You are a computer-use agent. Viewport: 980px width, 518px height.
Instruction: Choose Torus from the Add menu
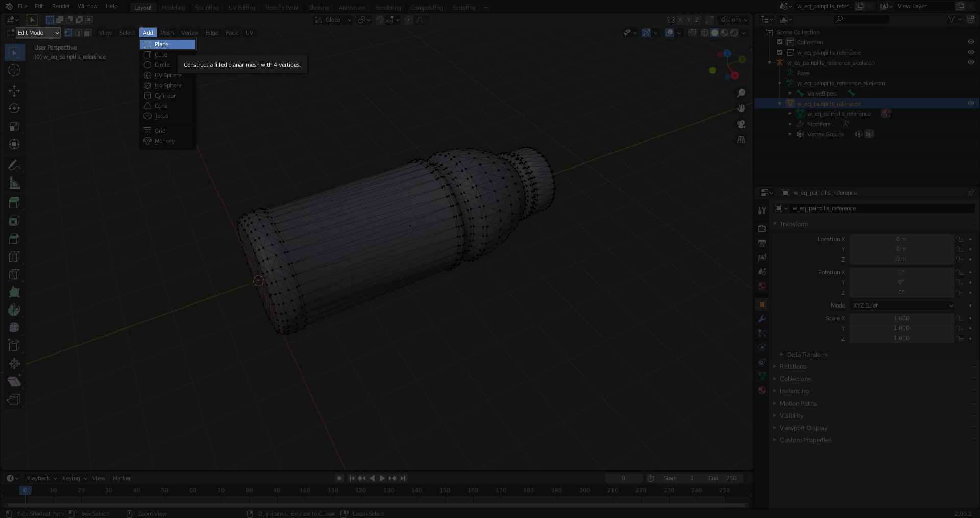click(167, 116)
